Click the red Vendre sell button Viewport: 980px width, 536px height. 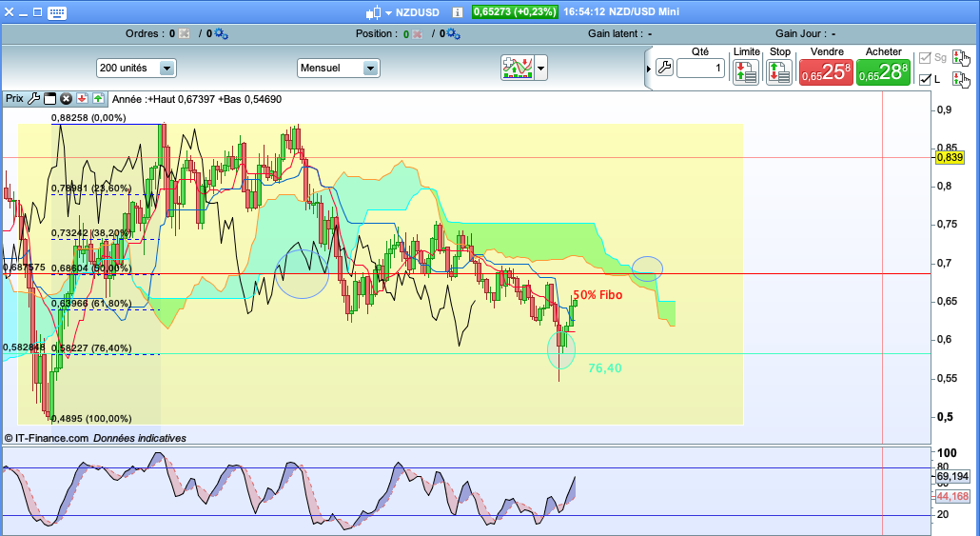[x=826, y=69]
